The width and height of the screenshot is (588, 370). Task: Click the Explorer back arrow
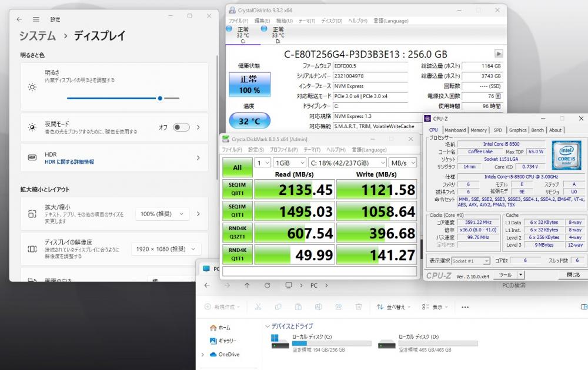coord(207,285)
